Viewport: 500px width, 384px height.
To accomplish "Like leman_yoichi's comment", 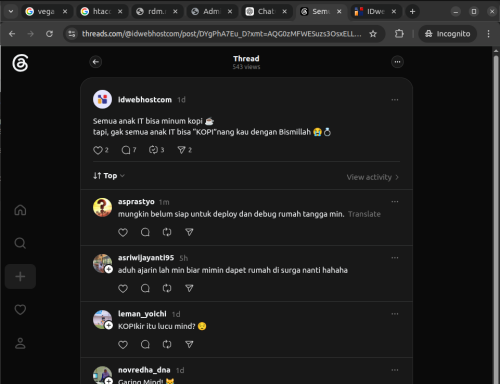I will pyautogui.click(x=123, y=344).
